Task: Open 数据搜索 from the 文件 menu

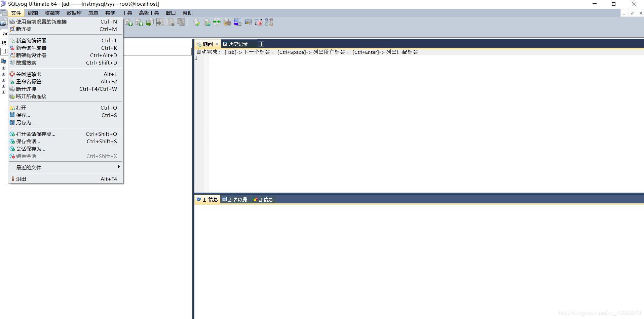Action: click(66, 63)
